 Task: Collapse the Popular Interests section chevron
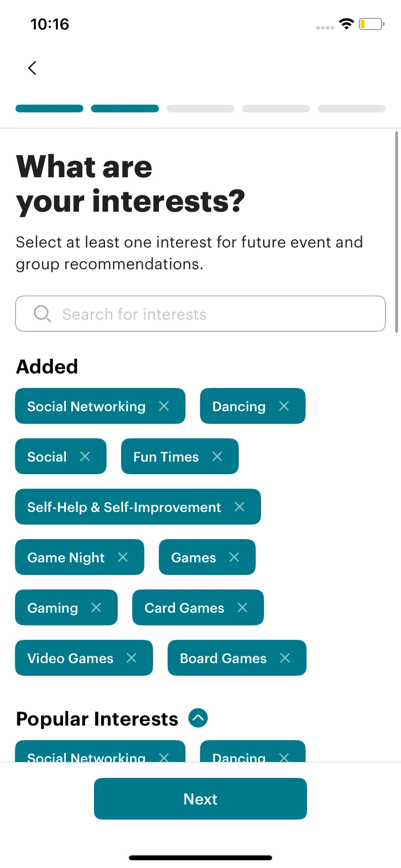tap(198, 718)
